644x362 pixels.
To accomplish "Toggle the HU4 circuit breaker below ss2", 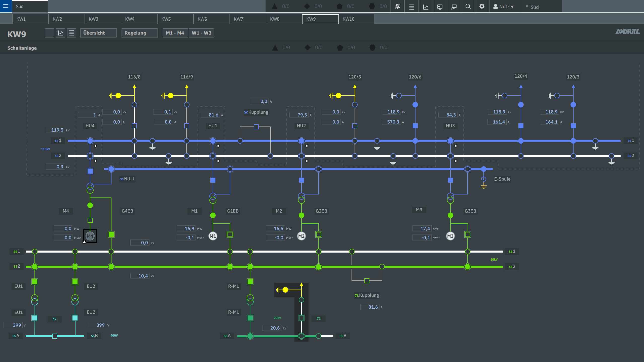I will point(90,171).
